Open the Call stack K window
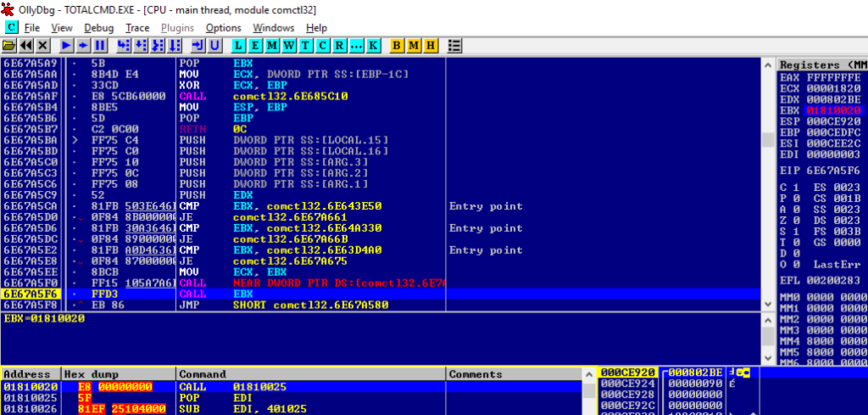 [x=373, y=45]
